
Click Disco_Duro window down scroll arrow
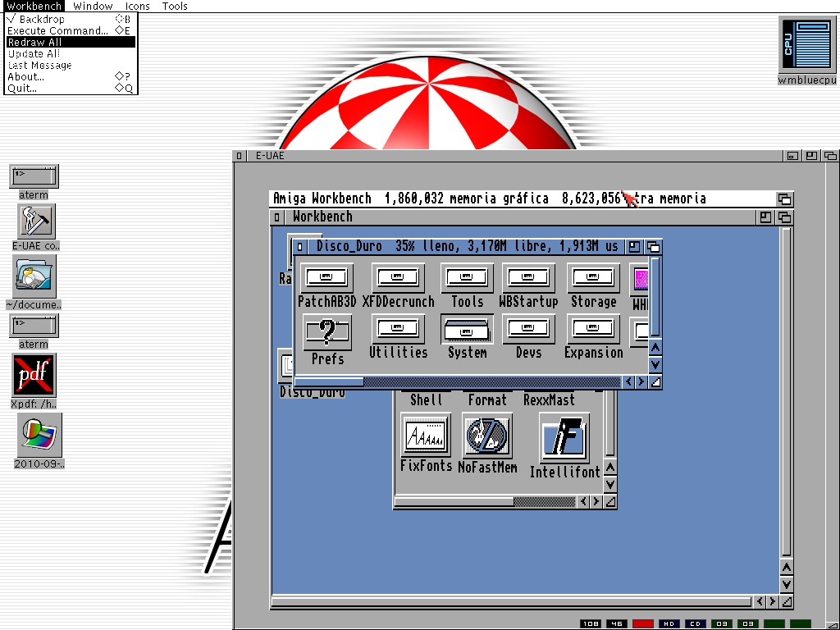point(655,365)
